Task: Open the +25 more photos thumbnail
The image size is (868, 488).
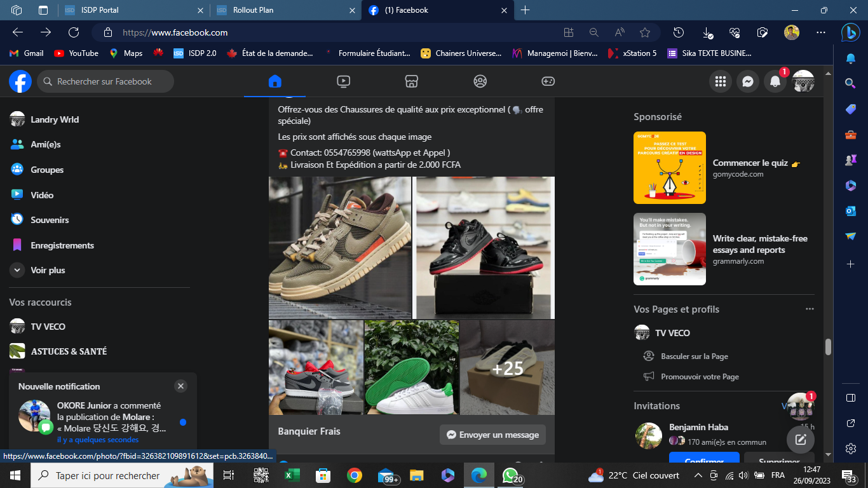Action: click(x=507, y=368)
